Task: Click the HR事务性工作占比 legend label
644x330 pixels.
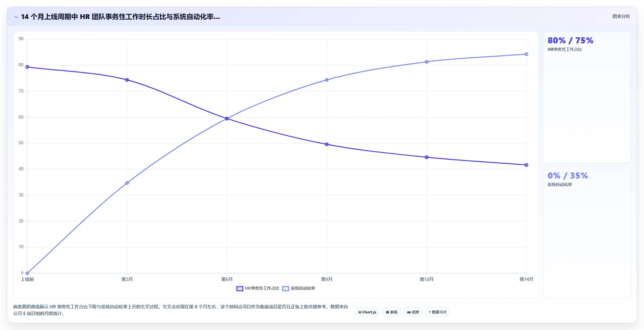Action: coord(262,289)
